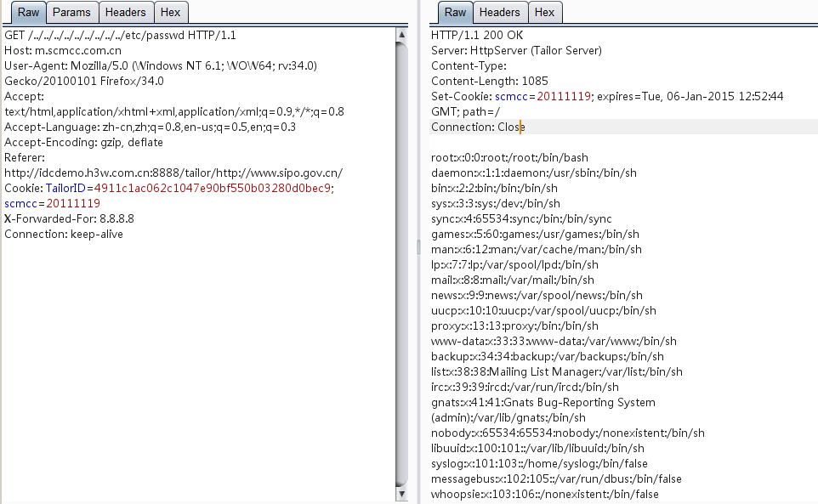The height and width of the screenshot is (504, 818).
Task: Open the request Hex tab
Action: pos(171,13)
